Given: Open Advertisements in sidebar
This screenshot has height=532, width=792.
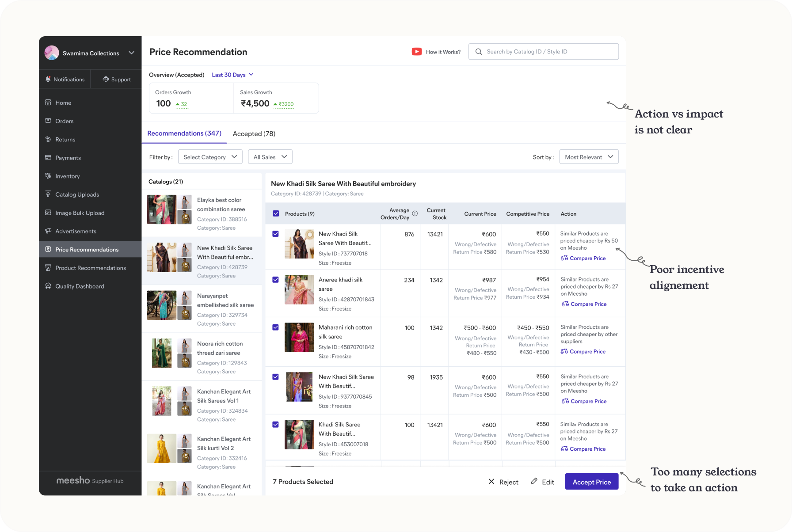Looking at the screenshot, I should pyautogui.click(x=90, y=231).
